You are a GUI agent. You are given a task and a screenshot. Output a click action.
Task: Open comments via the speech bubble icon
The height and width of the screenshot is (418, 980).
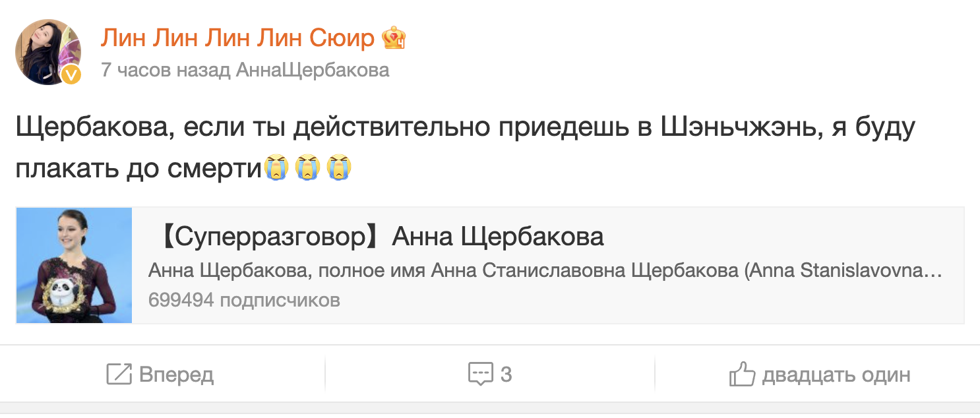pyautogui.click(x=480, y=374)
